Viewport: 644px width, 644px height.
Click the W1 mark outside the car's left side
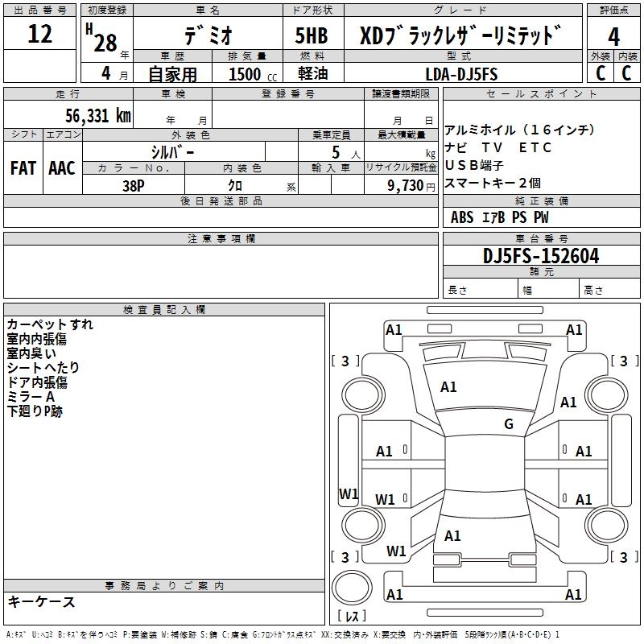coord(348,494)
